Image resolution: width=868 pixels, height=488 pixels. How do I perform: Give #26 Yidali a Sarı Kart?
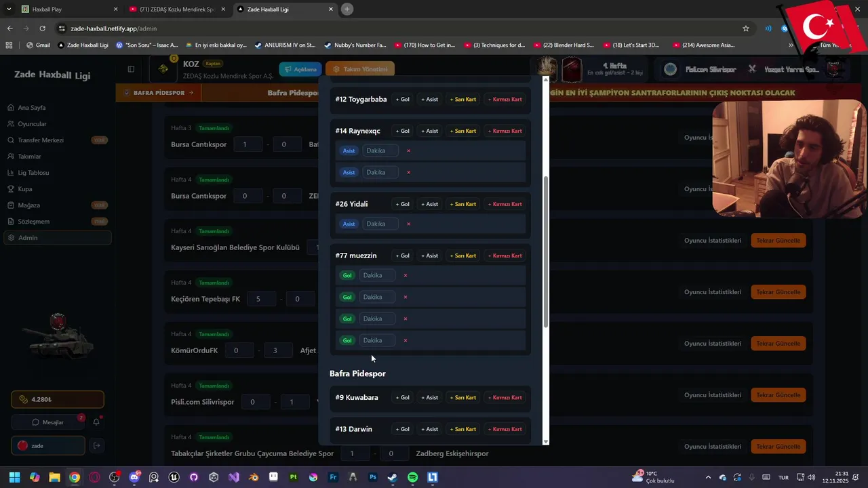click(463, 204)
